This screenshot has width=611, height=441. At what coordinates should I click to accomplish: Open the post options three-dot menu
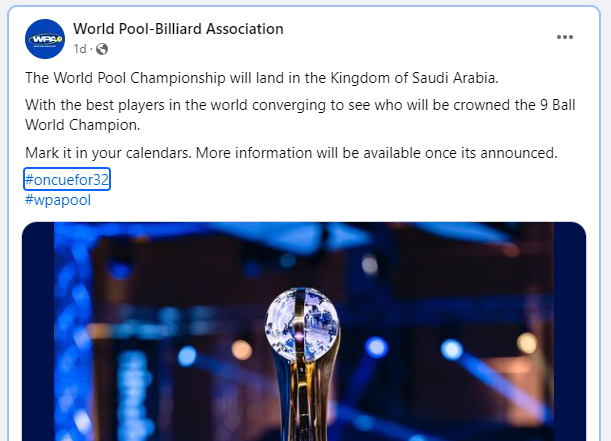click(565, 38)
